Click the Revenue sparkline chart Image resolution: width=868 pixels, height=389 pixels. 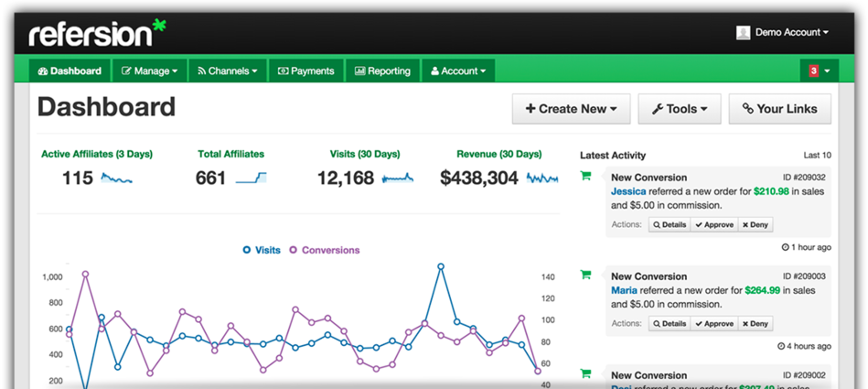pos(541,178)
